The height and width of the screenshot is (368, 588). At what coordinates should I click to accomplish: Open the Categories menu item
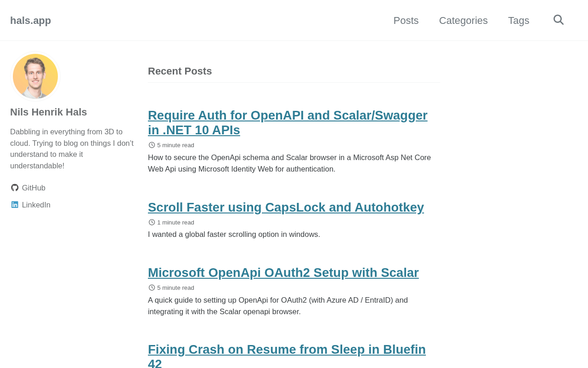[x=464, y=20]
